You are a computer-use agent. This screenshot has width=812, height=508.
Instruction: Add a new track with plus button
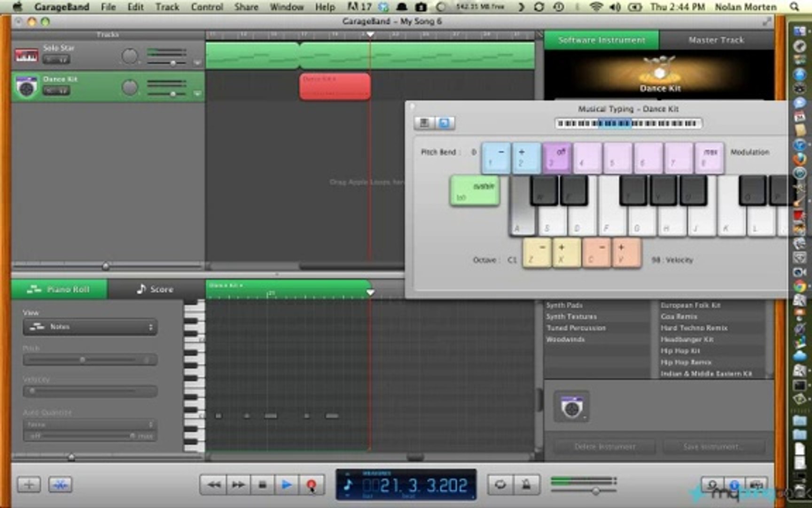point(29,484)
